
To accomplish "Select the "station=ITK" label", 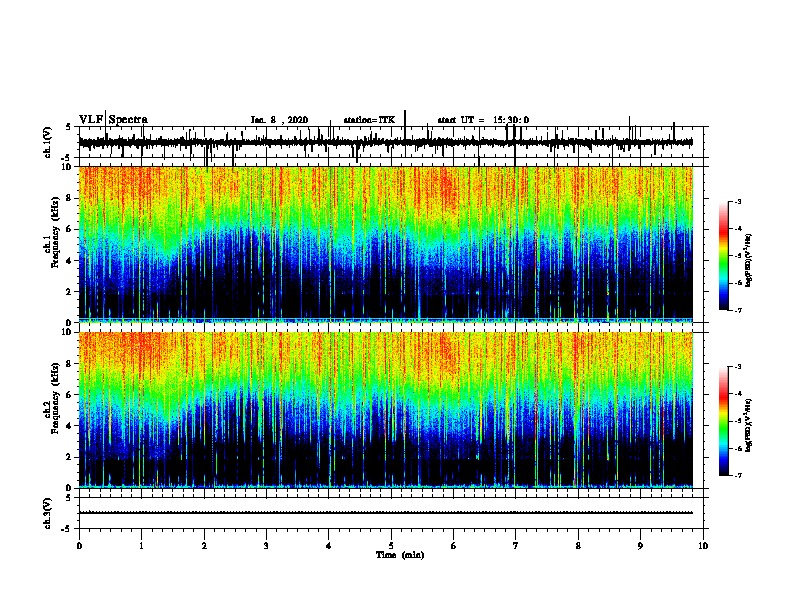I will pyautogui.click(x=369, y=120).
